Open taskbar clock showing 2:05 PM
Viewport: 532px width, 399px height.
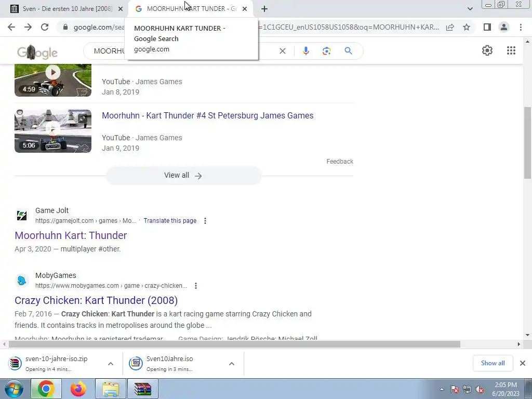[x=506, y=389]
